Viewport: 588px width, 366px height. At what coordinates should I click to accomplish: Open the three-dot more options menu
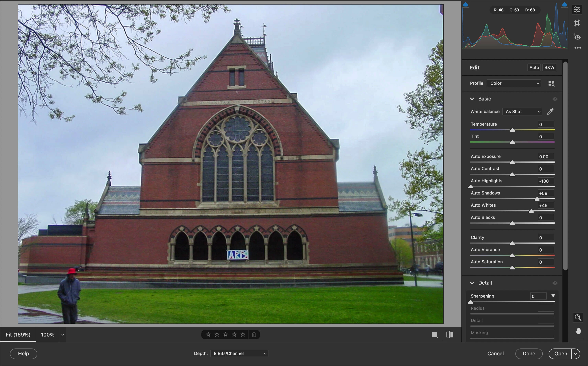(578, 48)
